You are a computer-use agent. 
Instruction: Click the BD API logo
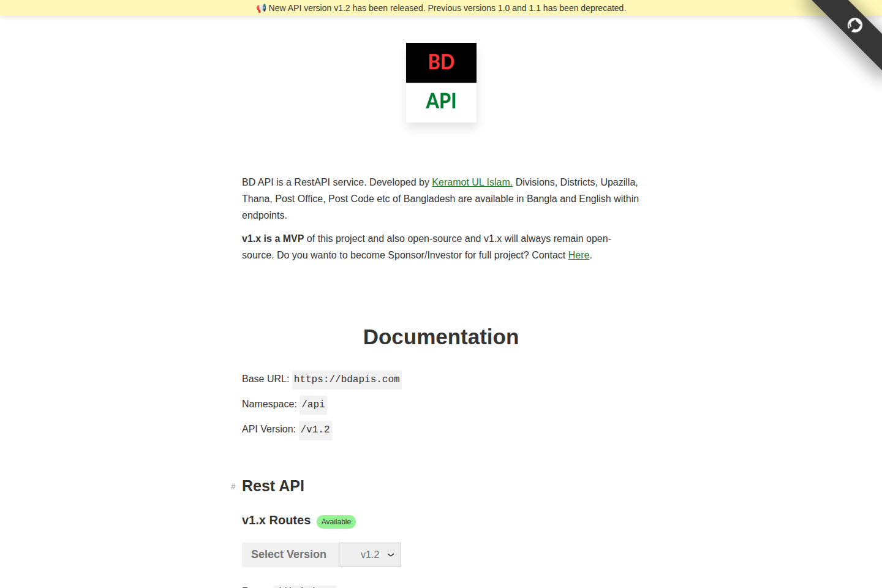point(441,83)
